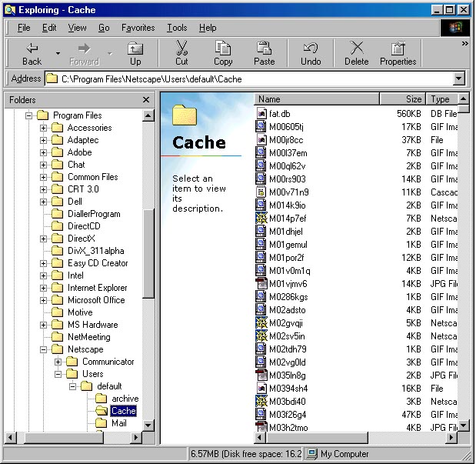Image resolution: width=476 pixels, height=464 pixels.
Task: Open the Address bar dropdown list
Action: pyautogui.click(x=458, y=79)
